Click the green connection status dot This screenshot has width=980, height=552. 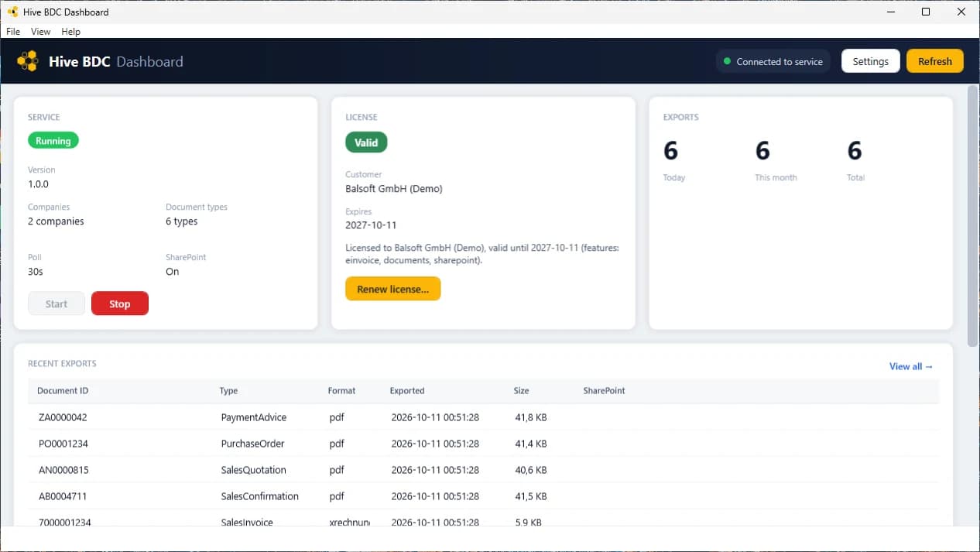(x=727, y=61)
